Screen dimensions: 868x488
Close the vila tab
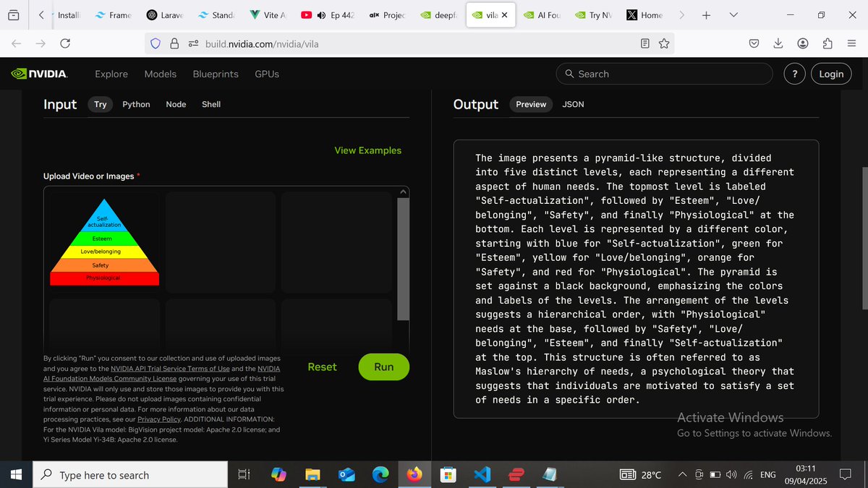pyautogui.click(x=504, y=14)
